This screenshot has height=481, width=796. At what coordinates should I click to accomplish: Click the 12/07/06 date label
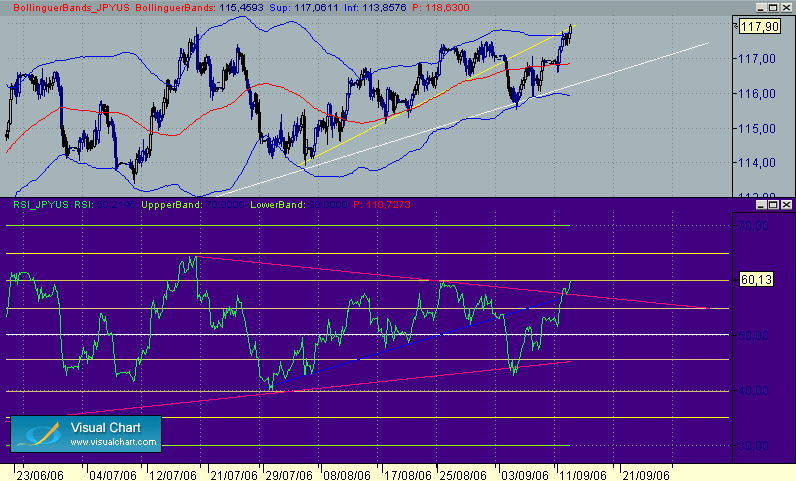pos(173,475)
